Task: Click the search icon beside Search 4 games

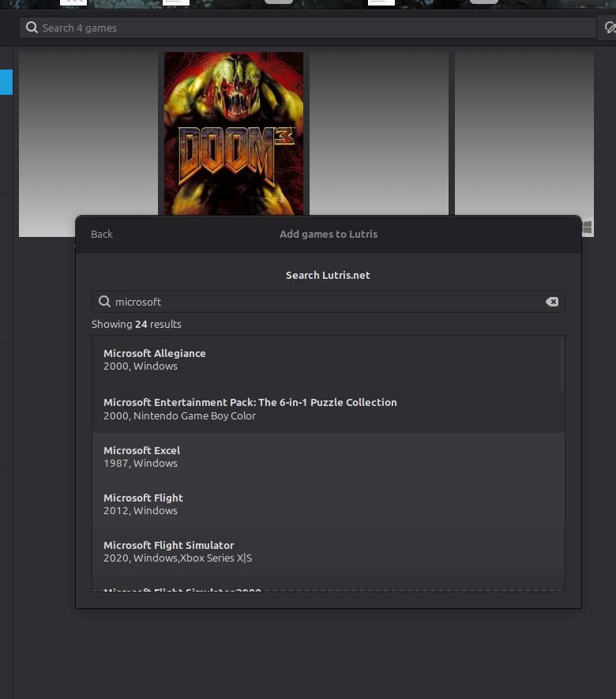Action: tap(32, 28)
